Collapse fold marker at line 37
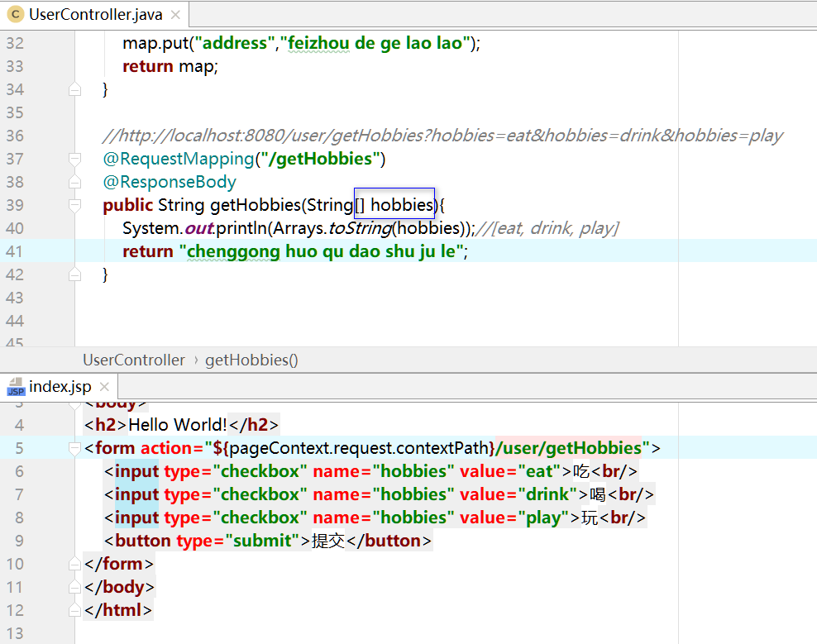817x644 pixels. (74, 159)
